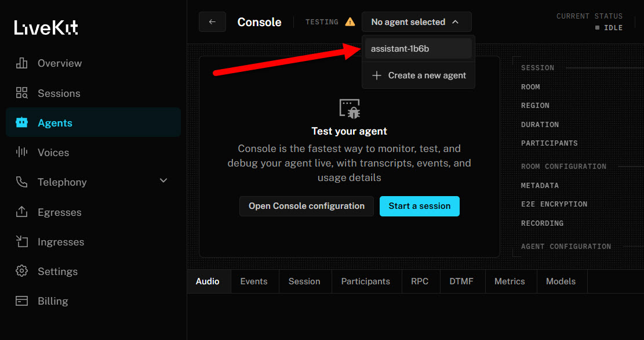Switch to the Audio tab
Image resolution: width=644 pixels, height=340 pixels.
[208, 281]
